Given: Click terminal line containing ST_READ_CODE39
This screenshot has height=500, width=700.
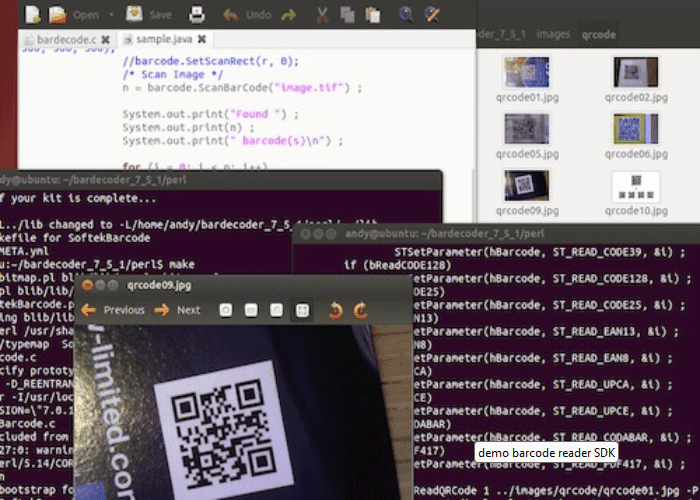Looking at the screenshot, I should click(540, 252).
